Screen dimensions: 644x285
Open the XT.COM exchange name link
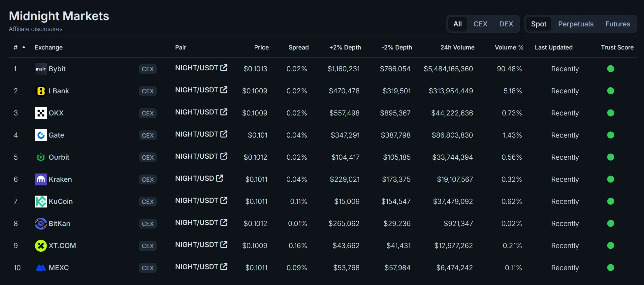(x=62, y=246)
